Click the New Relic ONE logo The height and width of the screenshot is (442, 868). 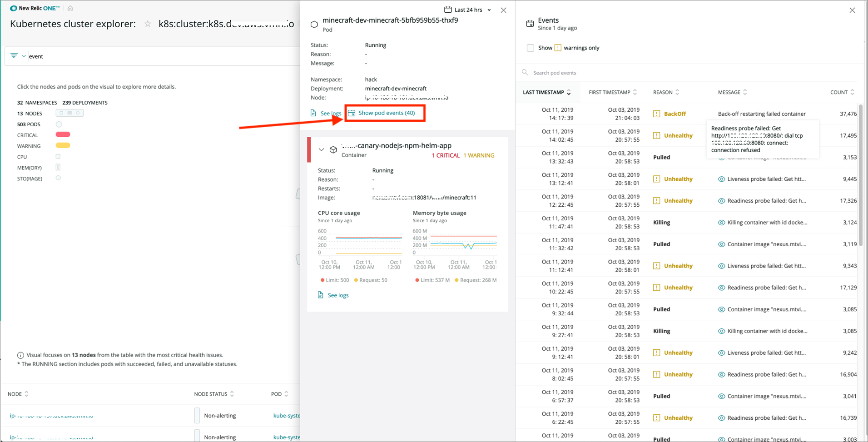[35, 8]
